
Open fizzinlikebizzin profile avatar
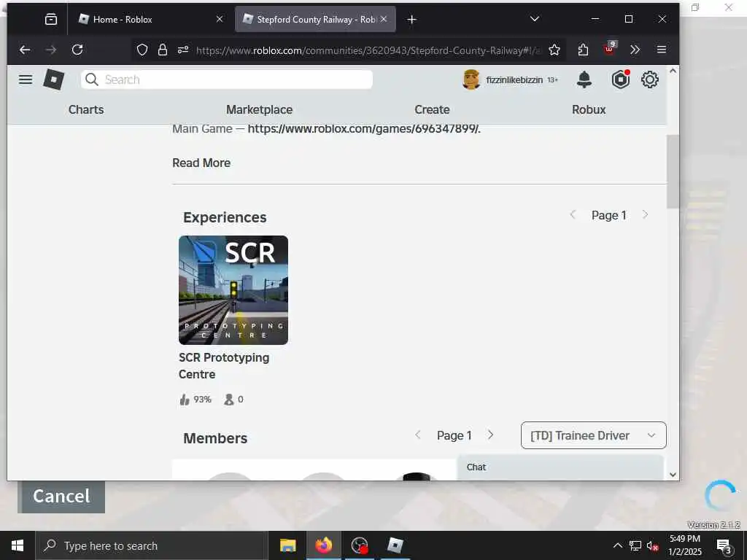[471, 79]
